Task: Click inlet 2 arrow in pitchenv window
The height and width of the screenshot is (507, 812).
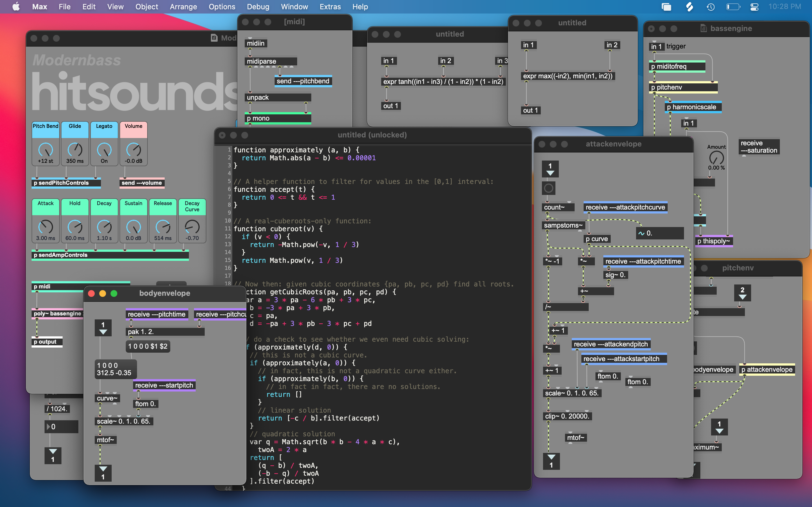Action: click(x=742, y=293)
